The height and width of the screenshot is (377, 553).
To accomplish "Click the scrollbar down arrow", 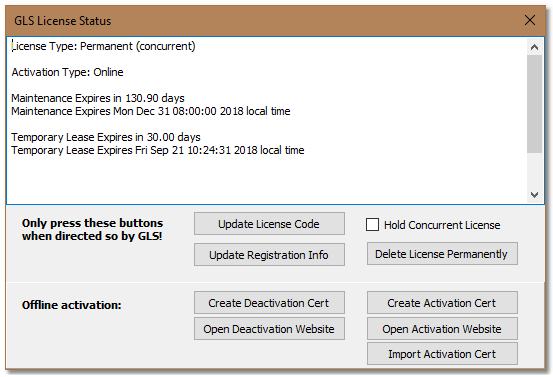I will [x=534, y=195].
